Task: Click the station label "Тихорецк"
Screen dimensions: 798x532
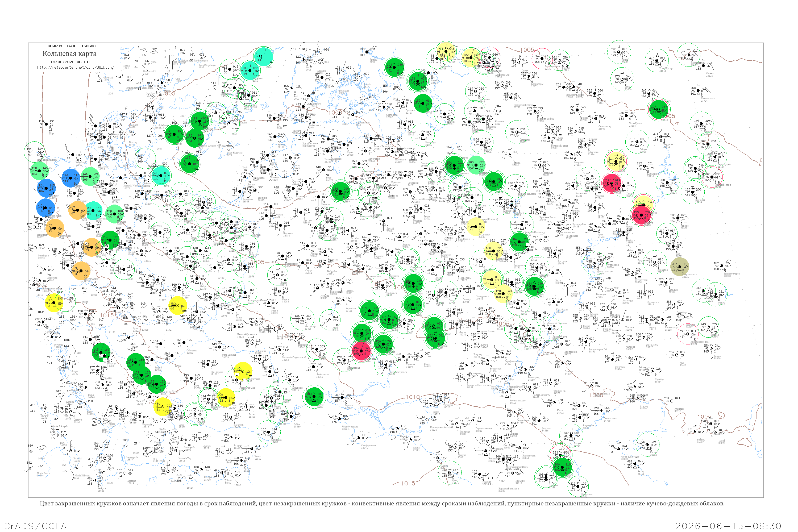Action: [465, 431]
